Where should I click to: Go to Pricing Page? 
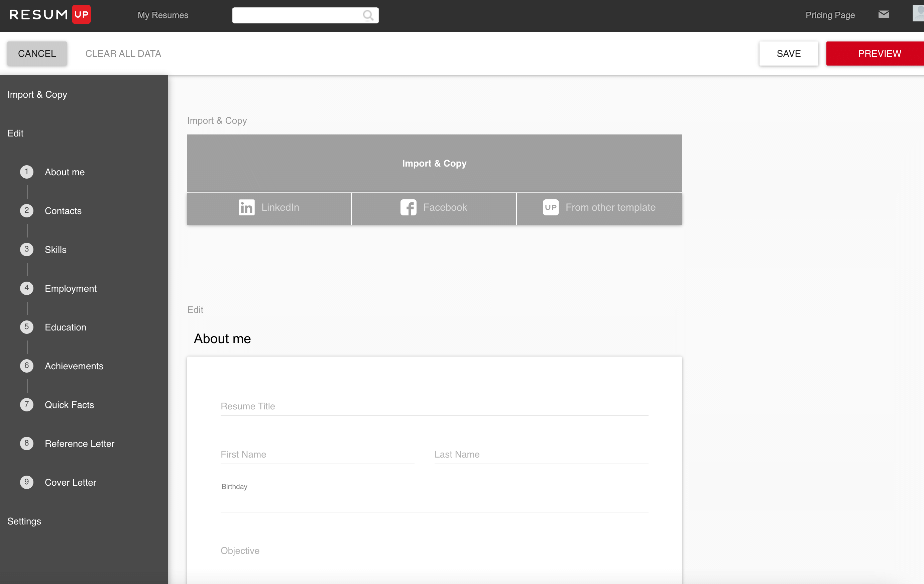point(830,15)
